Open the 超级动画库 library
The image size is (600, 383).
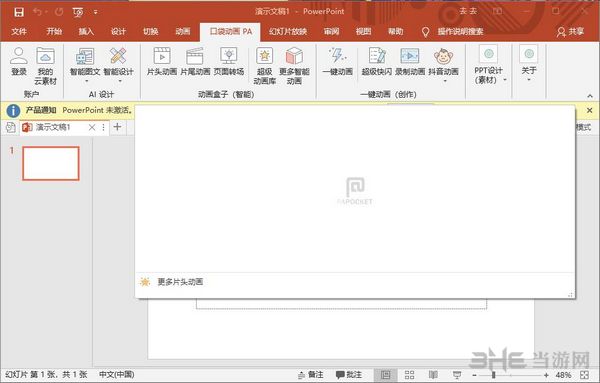tap(264, 66)
